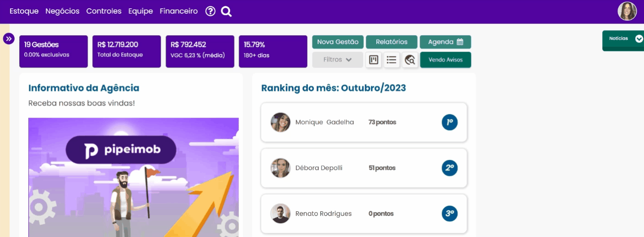Expand the sidebar with double-arrow icon
The height and width of the screenshot is (237, 644).
point(9,39)
